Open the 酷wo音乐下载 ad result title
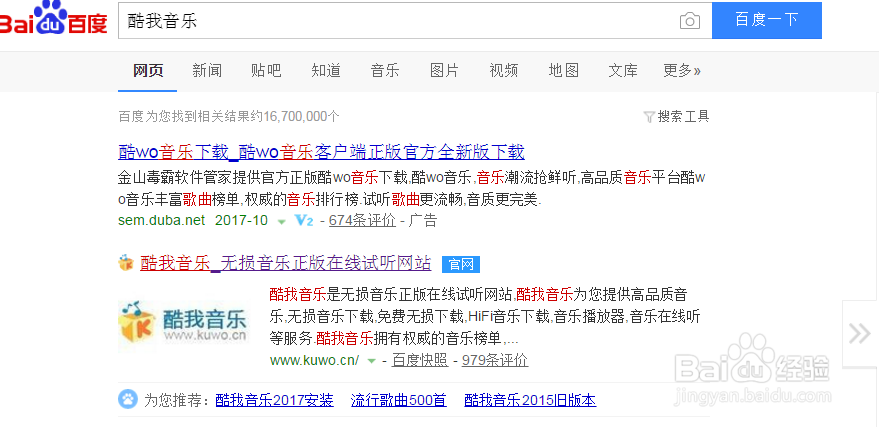Viewport: 879px width, 427px height. coord(321,151)
